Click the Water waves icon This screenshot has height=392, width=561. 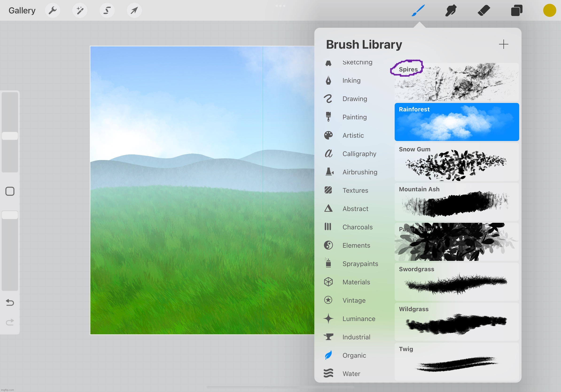(x=328, y=373)
